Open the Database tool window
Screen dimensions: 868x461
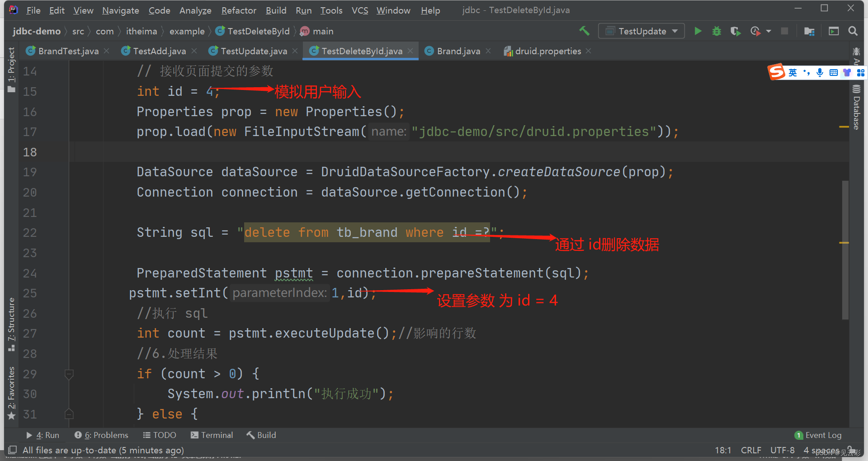coord(856,107)
